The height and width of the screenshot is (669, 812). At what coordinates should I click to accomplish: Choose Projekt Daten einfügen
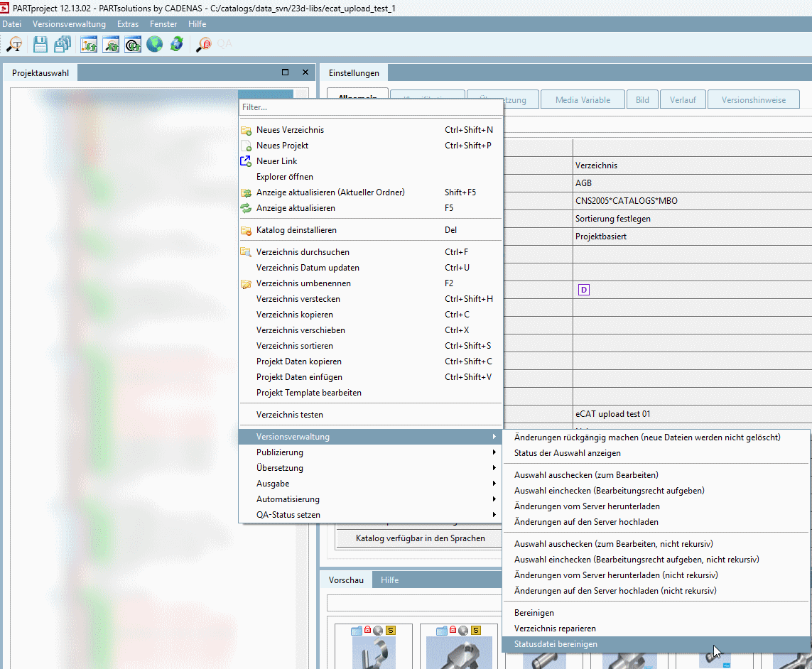click(x=370, y=377)
